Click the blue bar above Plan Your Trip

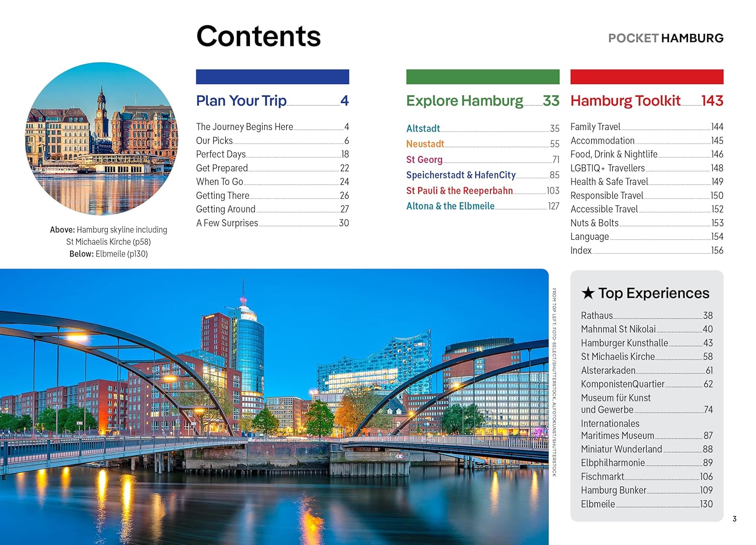pos(272,77)
